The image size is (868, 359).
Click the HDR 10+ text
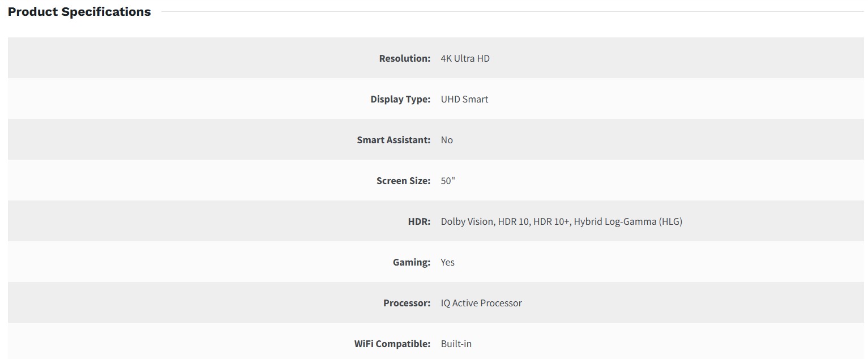point(551,221)
